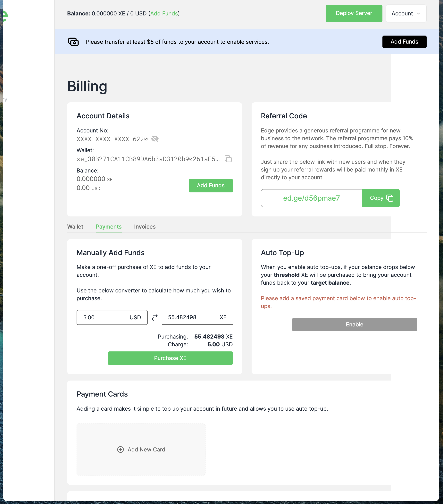Screen dimensions: 443x504
Task: Click the payment card icon in the notification banner
Action: click(x=73, y=42)
